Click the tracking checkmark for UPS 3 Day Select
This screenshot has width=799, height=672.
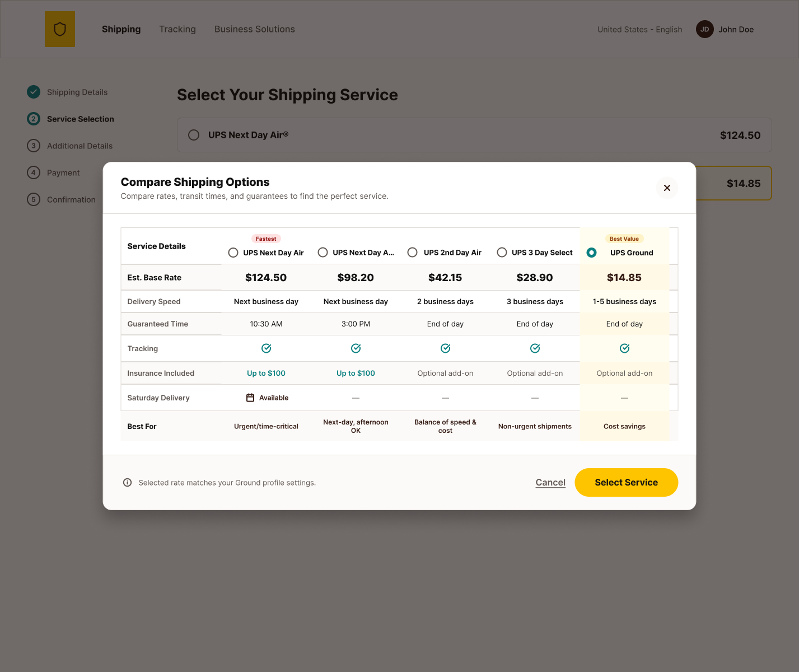click(535, 348)
